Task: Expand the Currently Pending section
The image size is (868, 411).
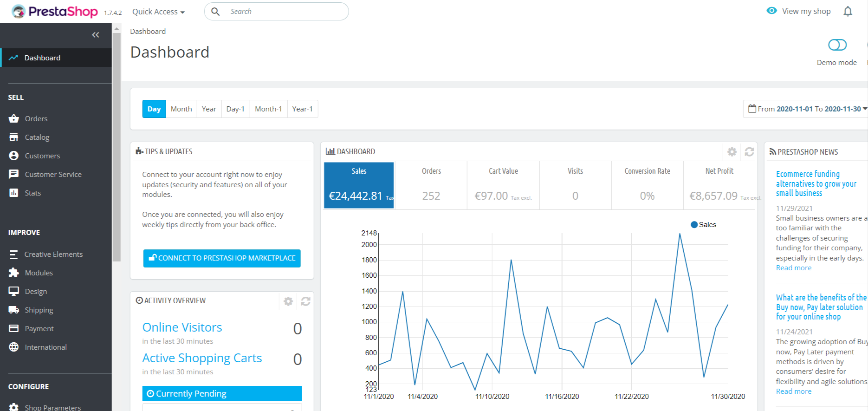Action: (x=222, y=393)
